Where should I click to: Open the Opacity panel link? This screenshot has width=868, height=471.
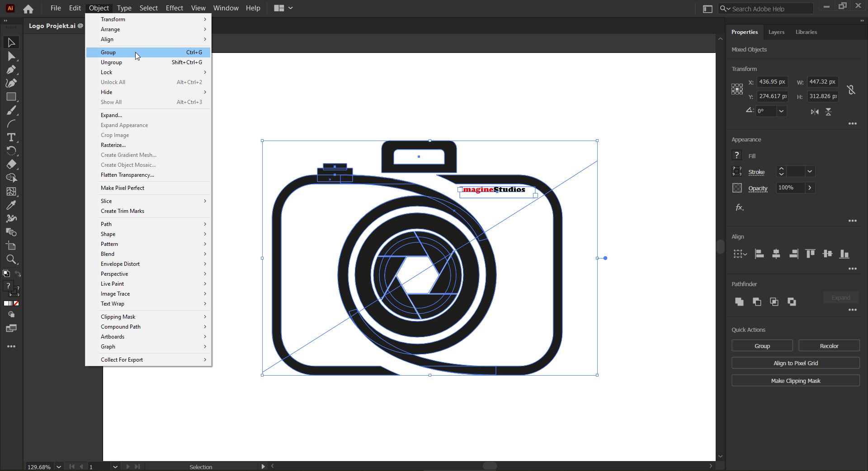coord(758,188)
